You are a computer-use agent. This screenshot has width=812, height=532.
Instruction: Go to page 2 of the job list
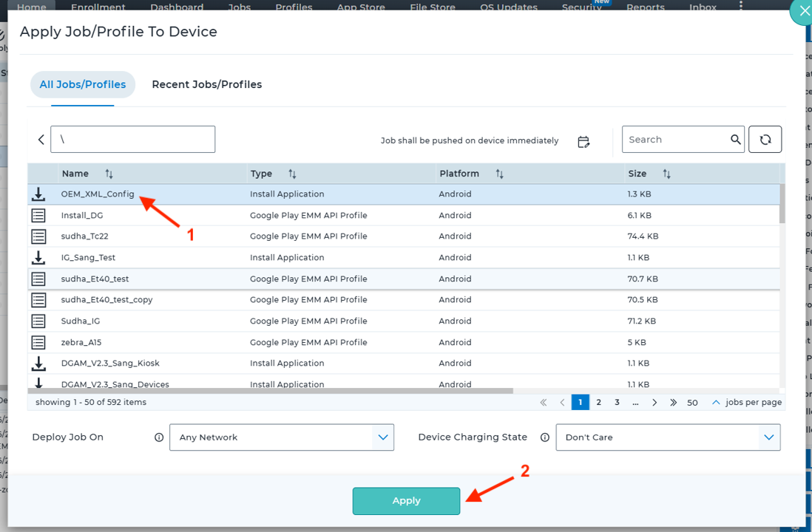coord(598,403)
